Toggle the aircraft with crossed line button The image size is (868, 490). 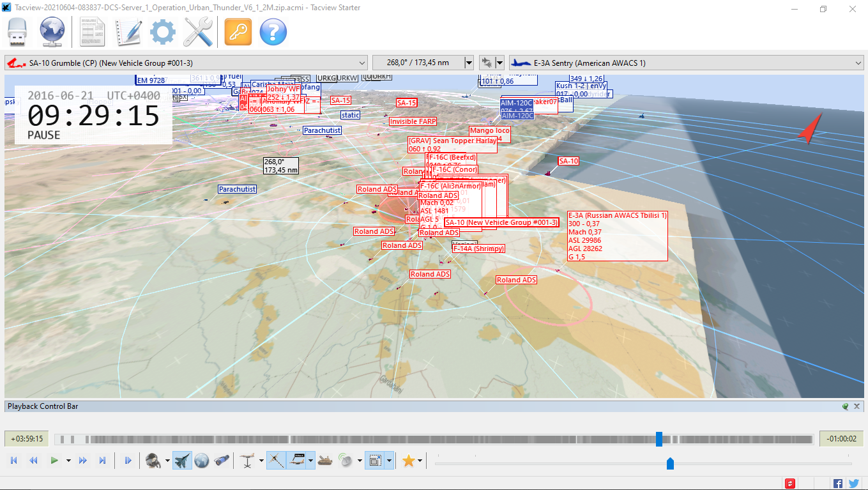pos(276,461)
